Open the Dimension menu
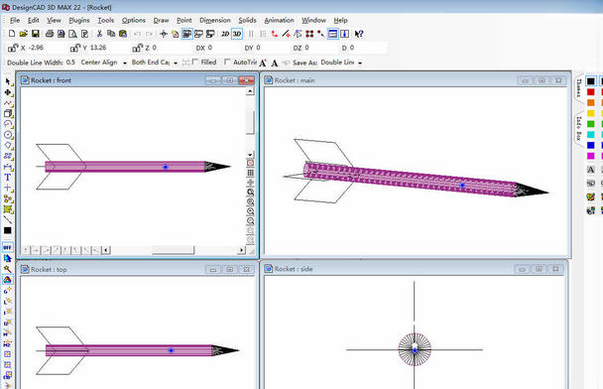The width and height of the screenshot is (603, 389). 215,20
